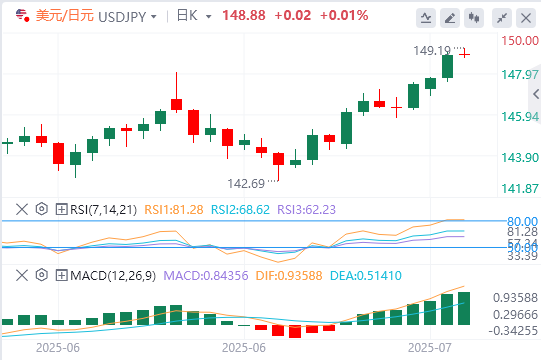This screenshot has width=541, height=360.
Task: Click the RSI(7,14,21) indicator label
Action: [104, 210]
